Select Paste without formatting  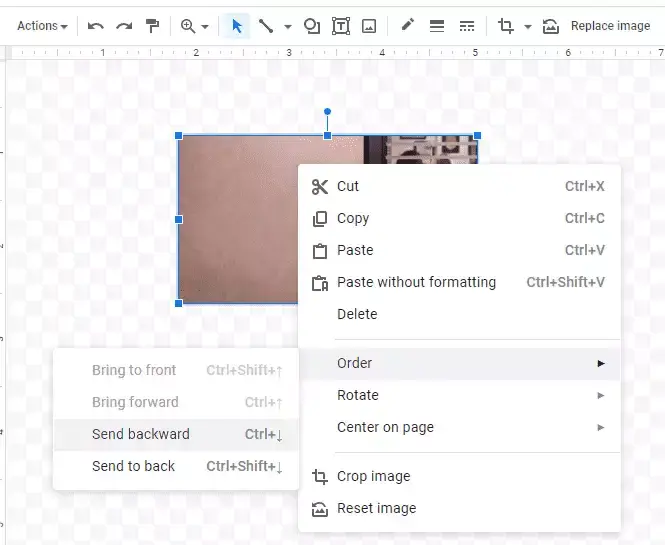click(x=459, y=282)
